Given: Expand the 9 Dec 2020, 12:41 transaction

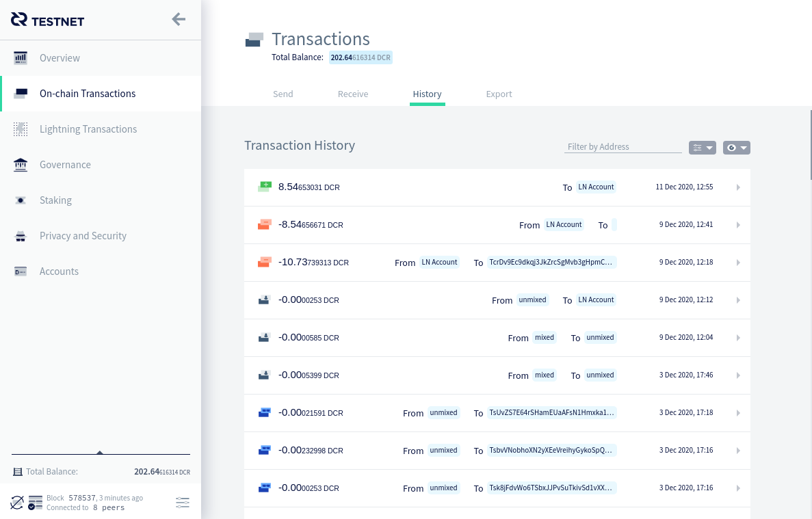Looking at the screenshot, I should click(x=739, y=225).
